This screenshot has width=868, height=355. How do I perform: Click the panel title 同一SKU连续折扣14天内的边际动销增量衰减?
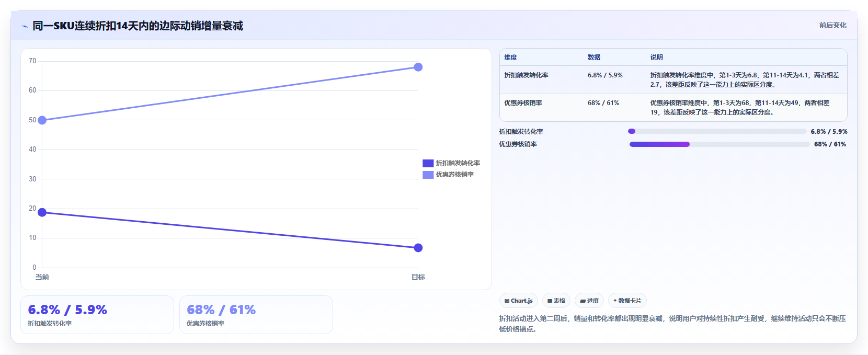click(x=138, y=26)
